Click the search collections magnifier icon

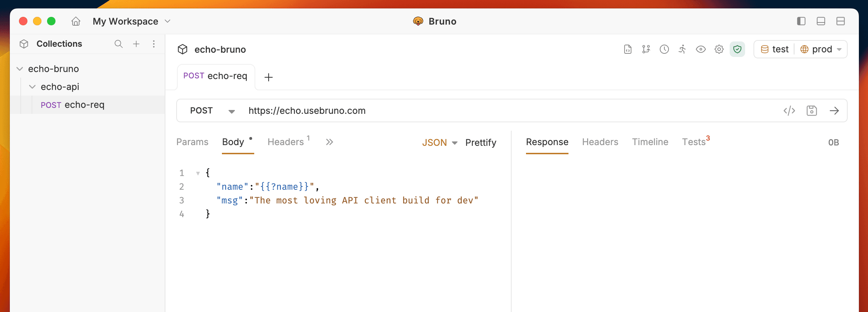pyautogui.click(x=118, y=44)
